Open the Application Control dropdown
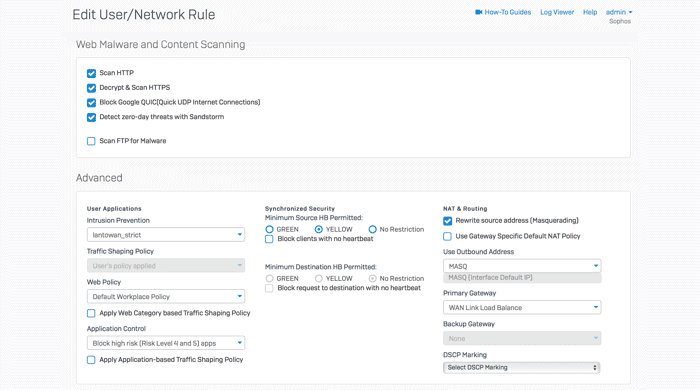 click(x=166, y=343)
